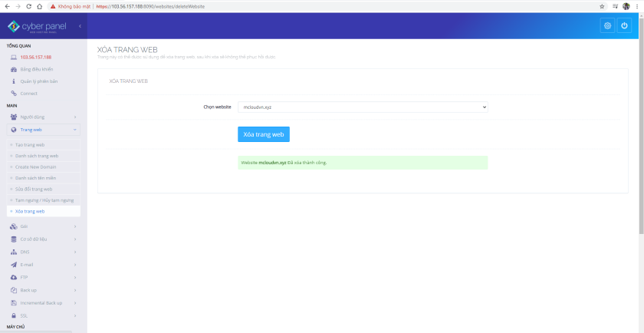Collapse sidebar using arrow beside logo
644x333 pixels.
pos(80,27)
